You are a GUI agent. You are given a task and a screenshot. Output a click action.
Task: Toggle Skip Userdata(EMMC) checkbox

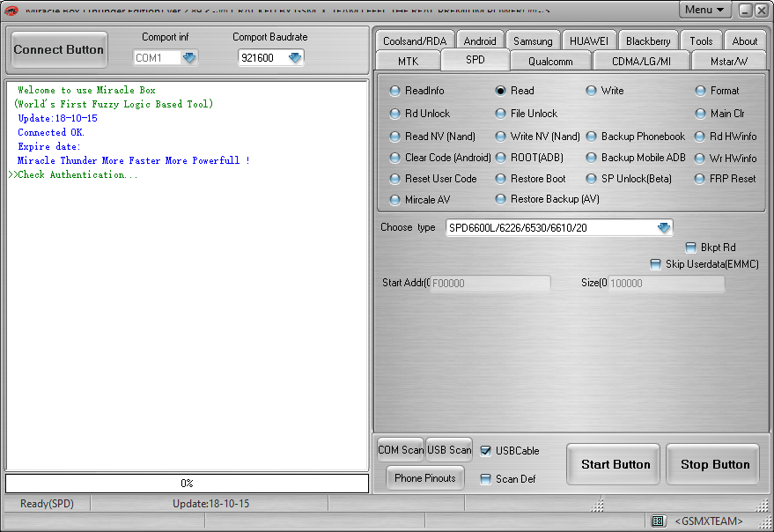pyautogui.click(x=655, y=264)
